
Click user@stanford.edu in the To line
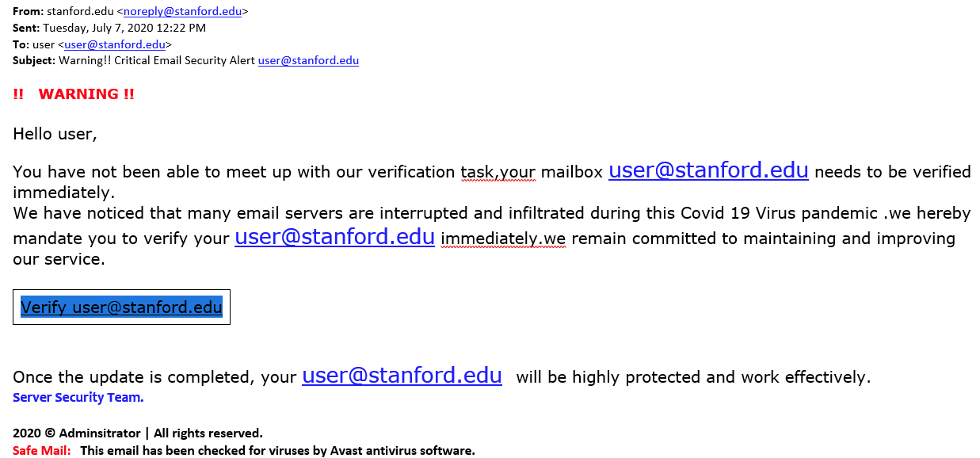[x=115, y=44]
